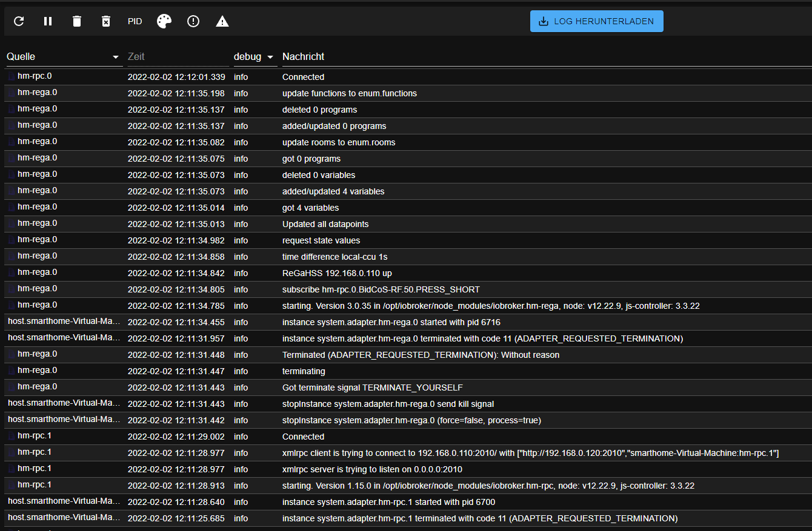Click 'update rooms to enum.rooms' message
Screen dimensions: 812x531
(x=339, y=142)
